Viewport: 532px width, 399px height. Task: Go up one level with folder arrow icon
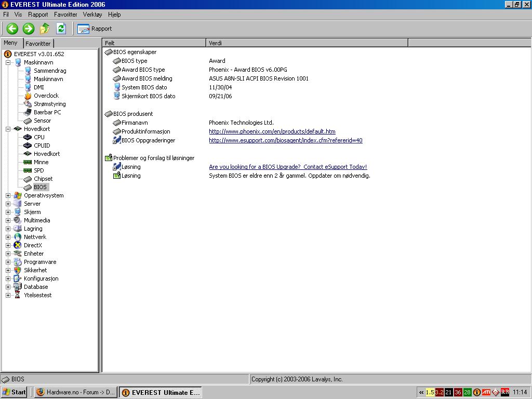tap(45, 29)
